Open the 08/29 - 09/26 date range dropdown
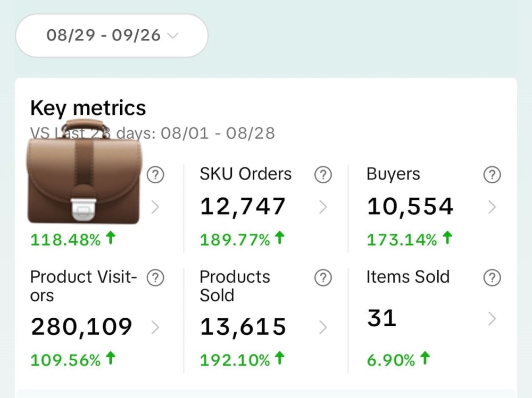This screenshot has width=532, height=398. point(112,36)
